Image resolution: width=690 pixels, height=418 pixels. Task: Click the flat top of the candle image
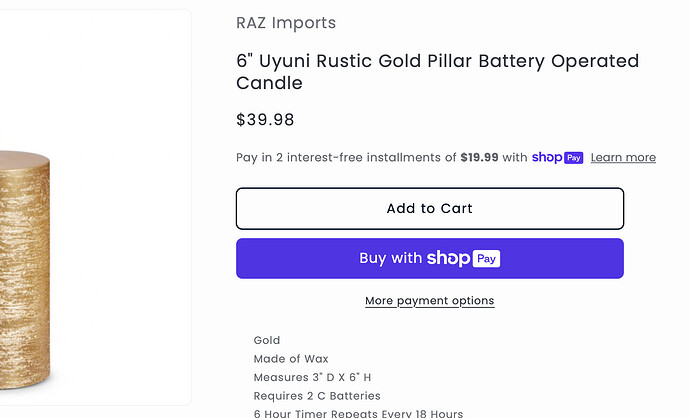tap(24, 158)
